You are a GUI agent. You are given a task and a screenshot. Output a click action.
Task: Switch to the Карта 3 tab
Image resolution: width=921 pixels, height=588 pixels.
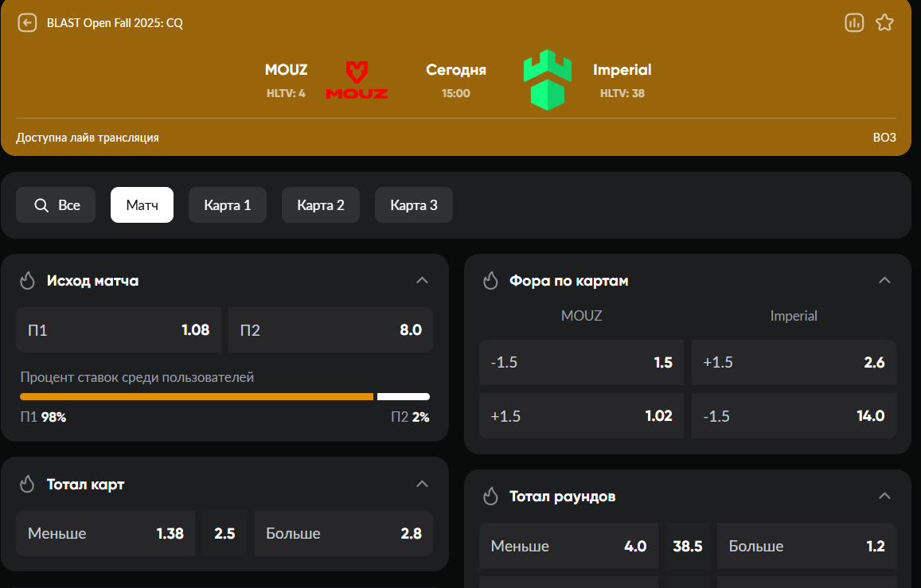(414, 204)
